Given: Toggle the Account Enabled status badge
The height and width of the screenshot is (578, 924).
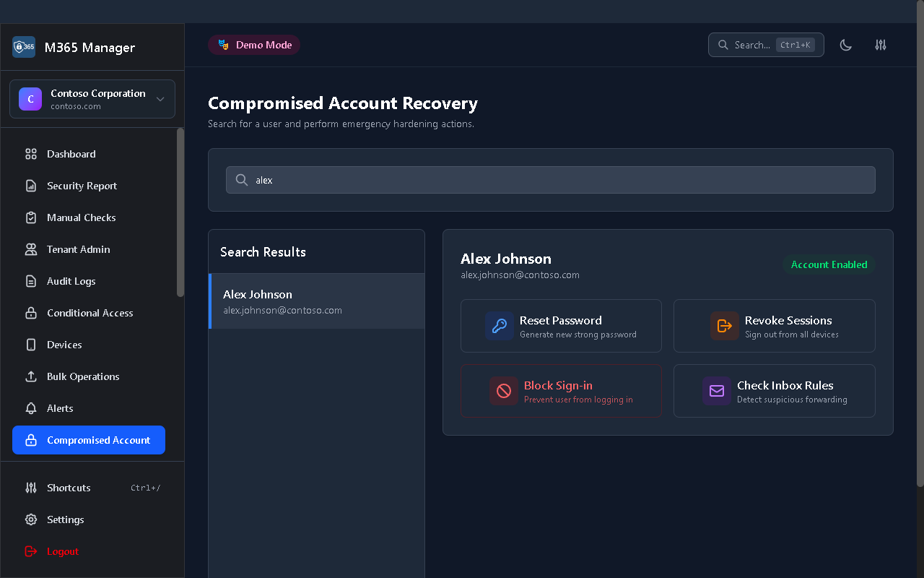Looking at the screenshot, I should (829, 264).
